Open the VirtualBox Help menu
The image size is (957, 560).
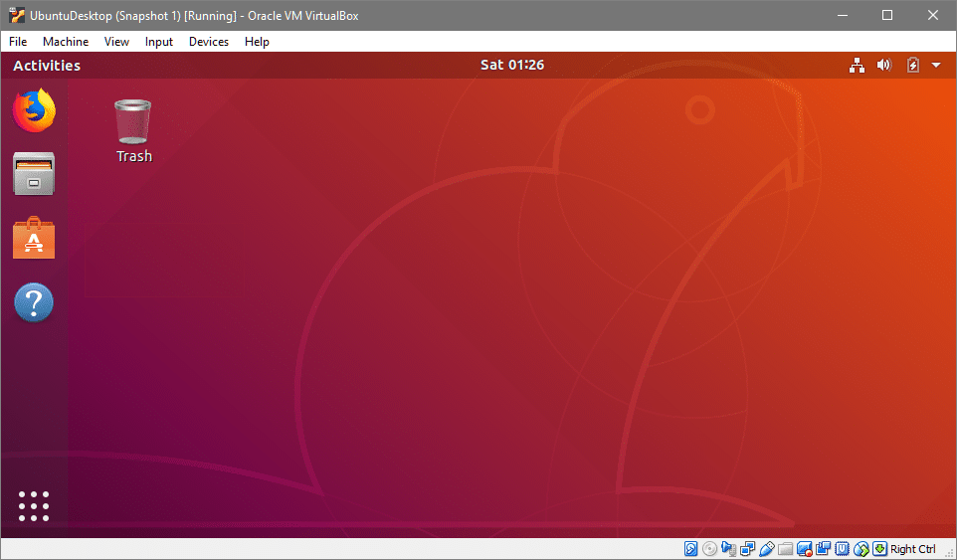[x=257, y=42]
